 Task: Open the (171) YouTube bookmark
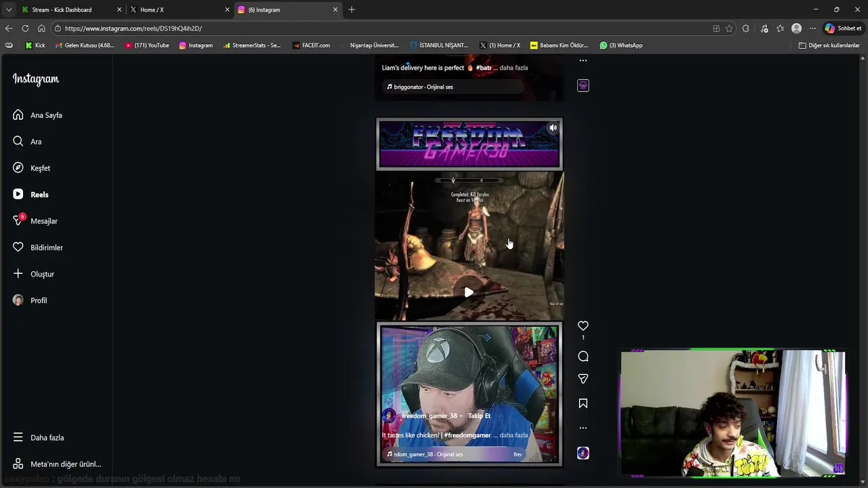(147, 45)
